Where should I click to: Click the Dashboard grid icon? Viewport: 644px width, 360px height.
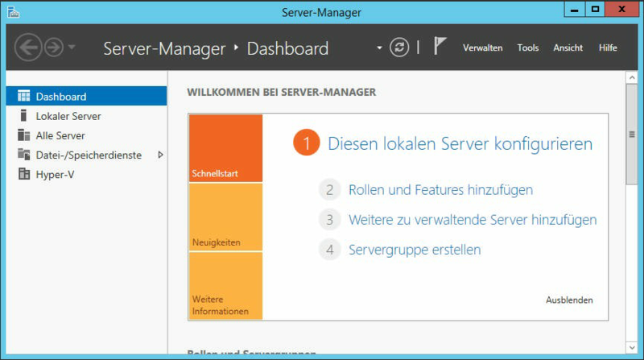24,96
